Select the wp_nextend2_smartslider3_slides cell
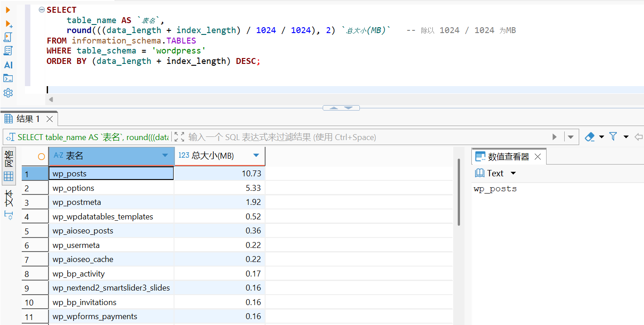 pos(111,288)
